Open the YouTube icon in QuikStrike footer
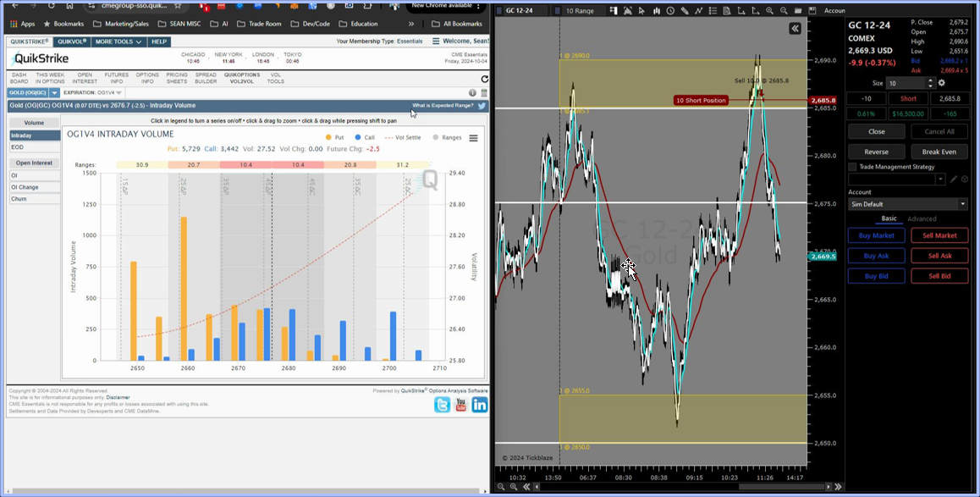Viewport: 980px width, 497px height. pyautogui.click(x=460, y=405)
